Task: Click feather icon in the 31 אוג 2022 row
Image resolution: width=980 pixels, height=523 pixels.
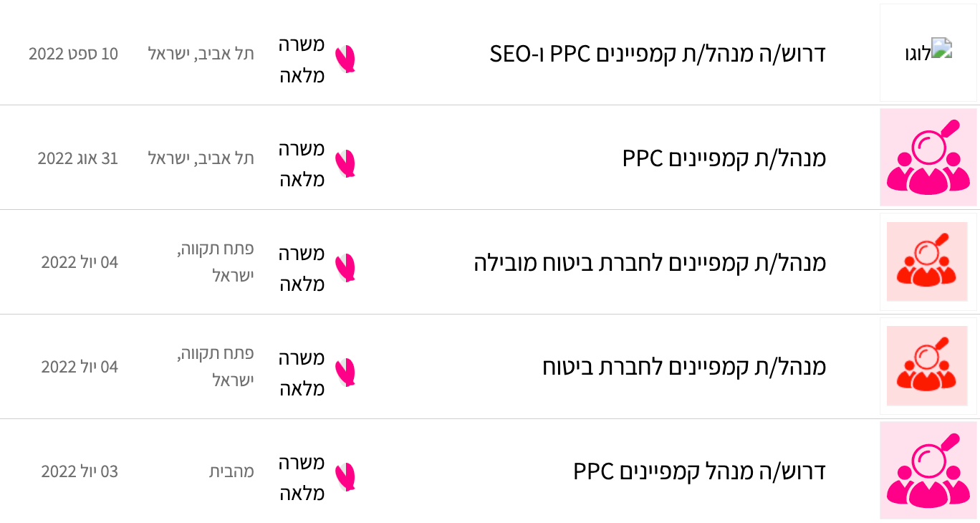Action: point(345,164)
